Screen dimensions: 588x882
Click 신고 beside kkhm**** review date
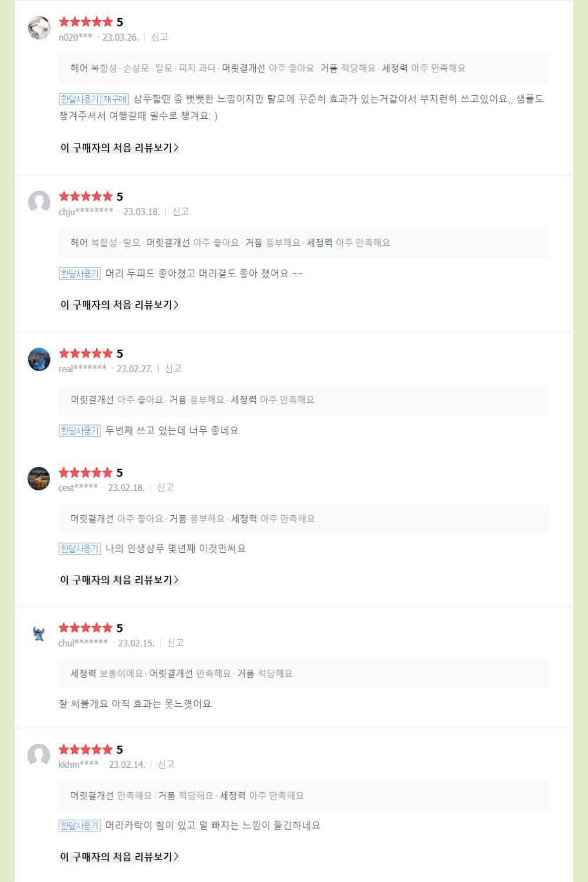(x=166, y=764)
